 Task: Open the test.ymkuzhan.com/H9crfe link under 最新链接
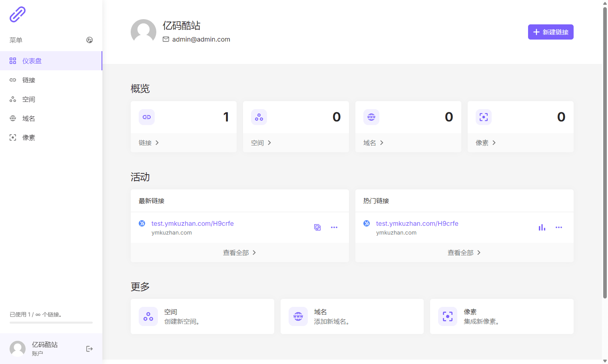(193, 223)
